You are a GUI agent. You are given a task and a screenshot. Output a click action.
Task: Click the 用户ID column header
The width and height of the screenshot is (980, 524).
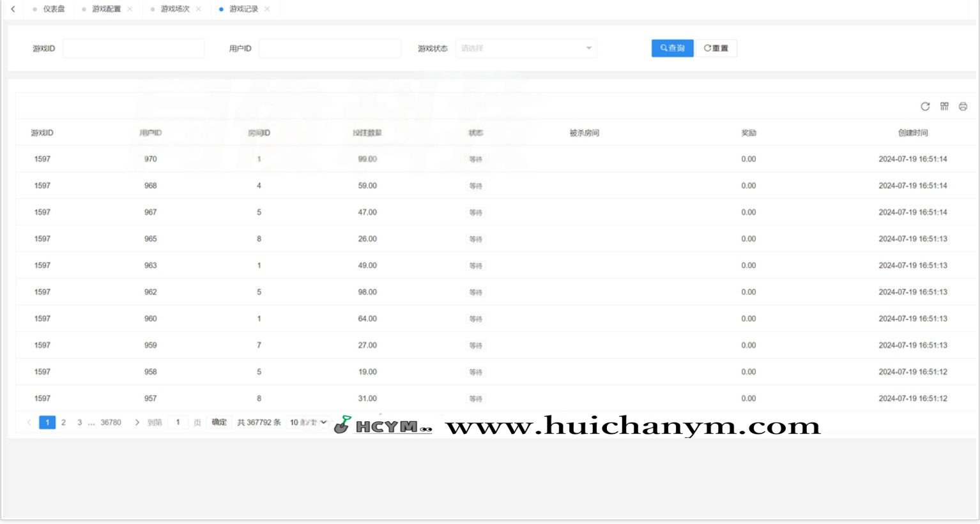tap(151, 133)
